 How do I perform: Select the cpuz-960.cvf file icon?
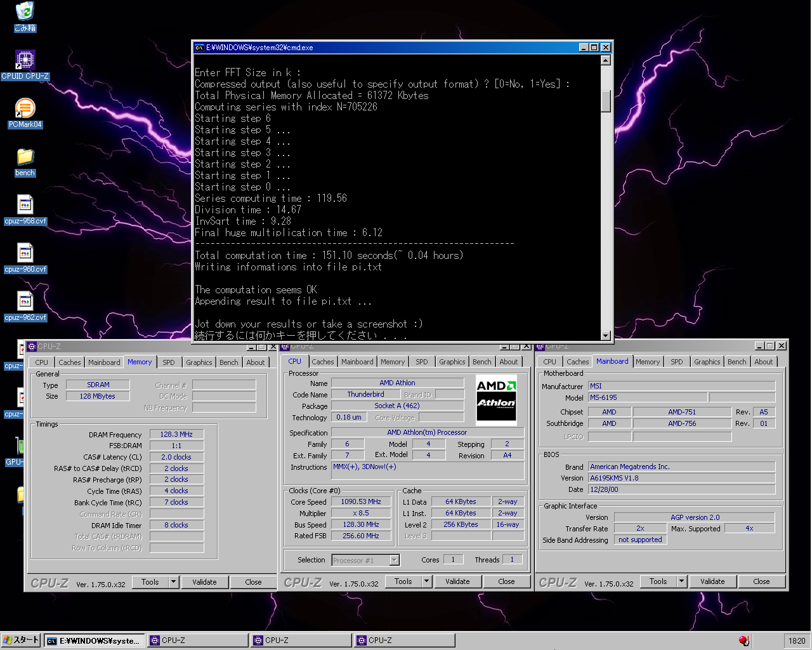(25, 258)
